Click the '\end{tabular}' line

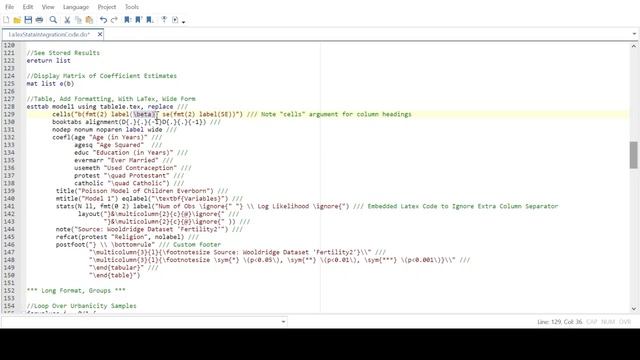click(x=123, y=267)
